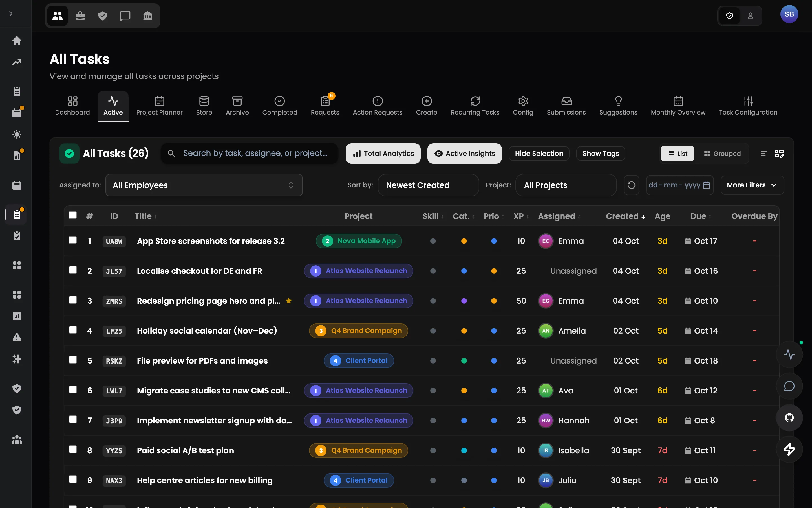
Task: Open the chat bubble icon in top bar
Action: tap(125, 16)
